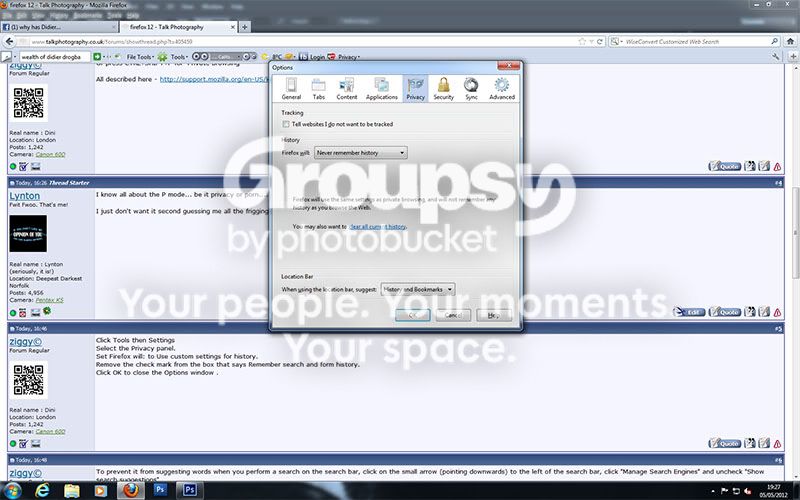Open the Windows Start menu orb

click(x=11, y=490)
